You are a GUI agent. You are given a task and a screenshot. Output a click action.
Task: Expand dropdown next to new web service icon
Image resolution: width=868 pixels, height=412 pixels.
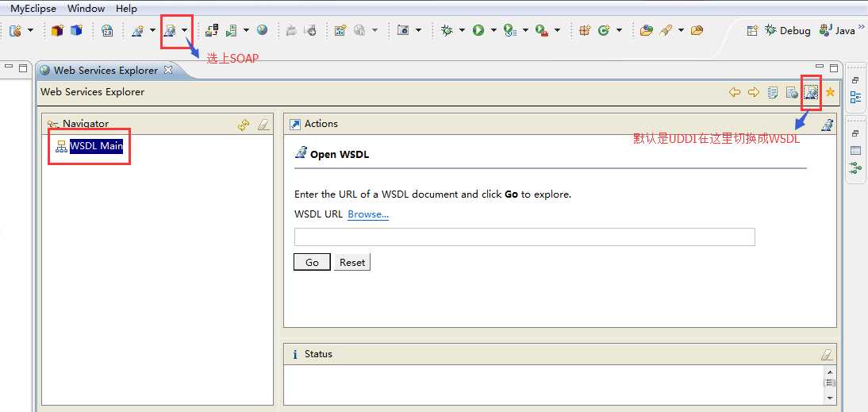point(153,30)
